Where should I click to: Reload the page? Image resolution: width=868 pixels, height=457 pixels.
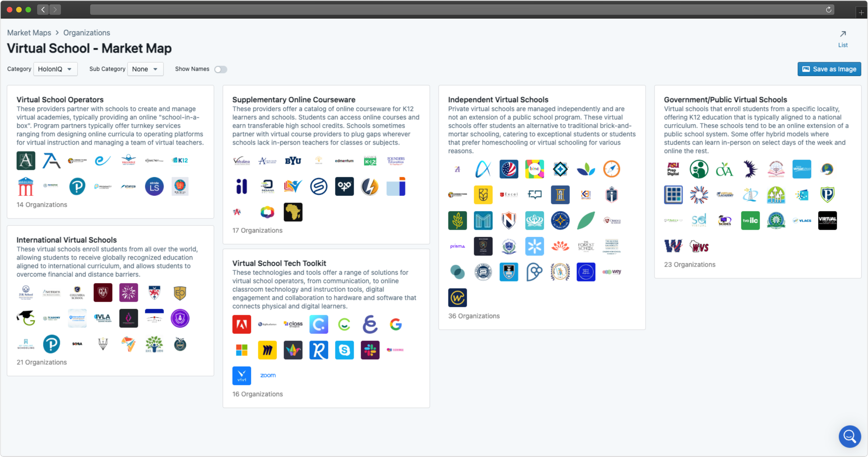click(829, 10)
